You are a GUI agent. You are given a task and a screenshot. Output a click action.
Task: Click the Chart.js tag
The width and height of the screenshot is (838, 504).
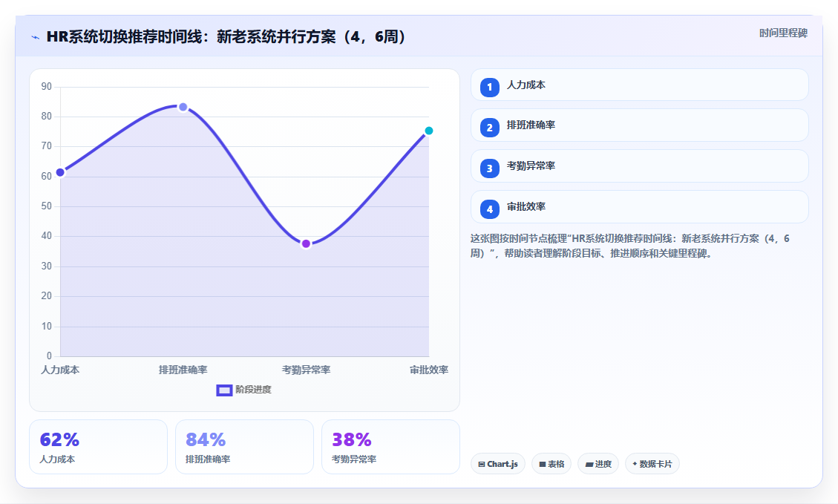point(498,464)
